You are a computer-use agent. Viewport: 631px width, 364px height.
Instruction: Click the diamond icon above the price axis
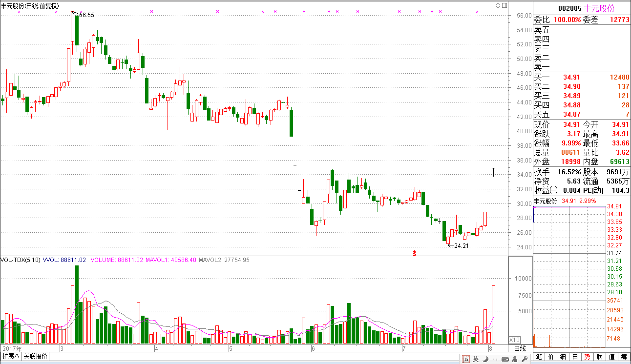pos(498,5)
